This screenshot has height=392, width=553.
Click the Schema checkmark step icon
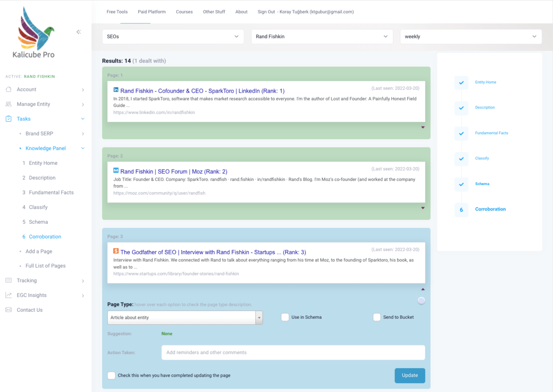461,184
